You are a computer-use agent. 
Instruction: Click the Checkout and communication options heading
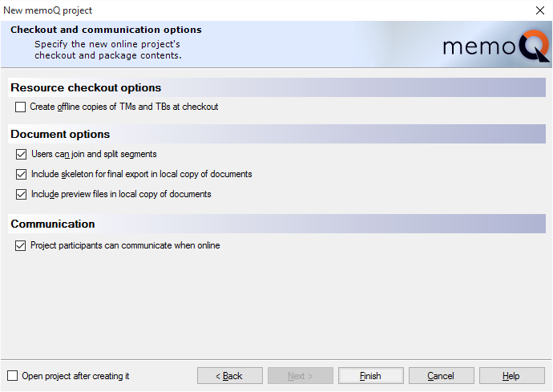click(x=106, y=30)
